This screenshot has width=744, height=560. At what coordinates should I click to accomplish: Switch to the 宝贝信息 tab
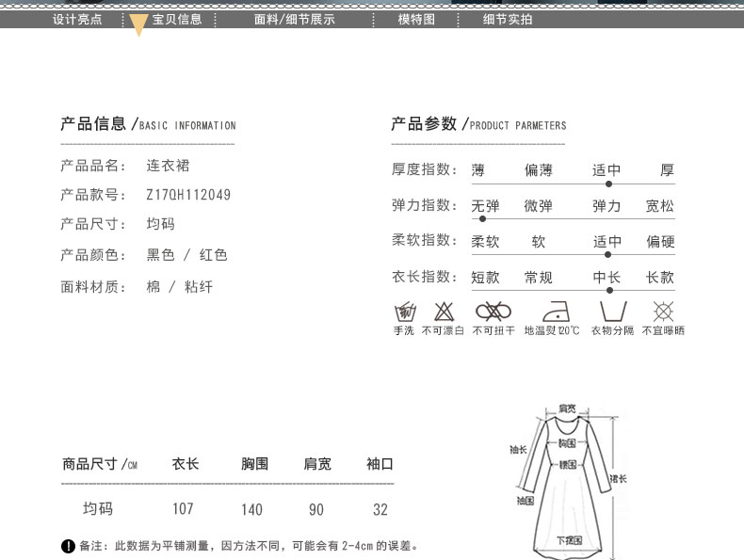(177, 19)
